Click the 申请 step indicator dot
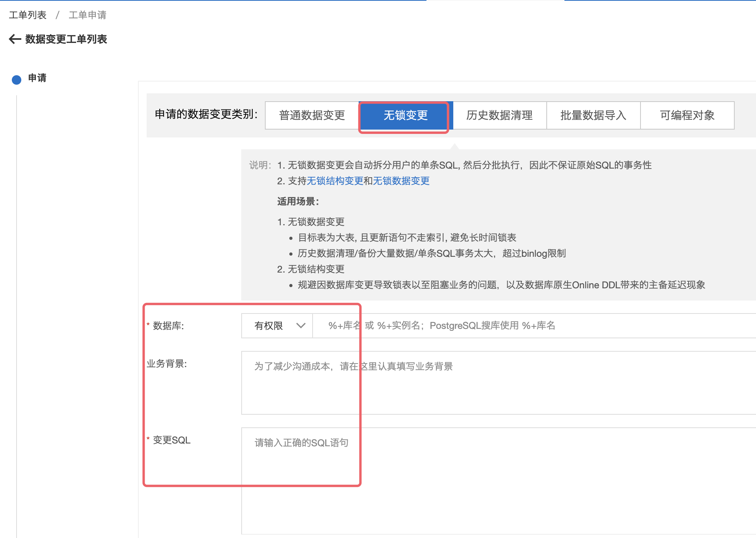This screenshot has width=756, height=538. tap(17, 80)
